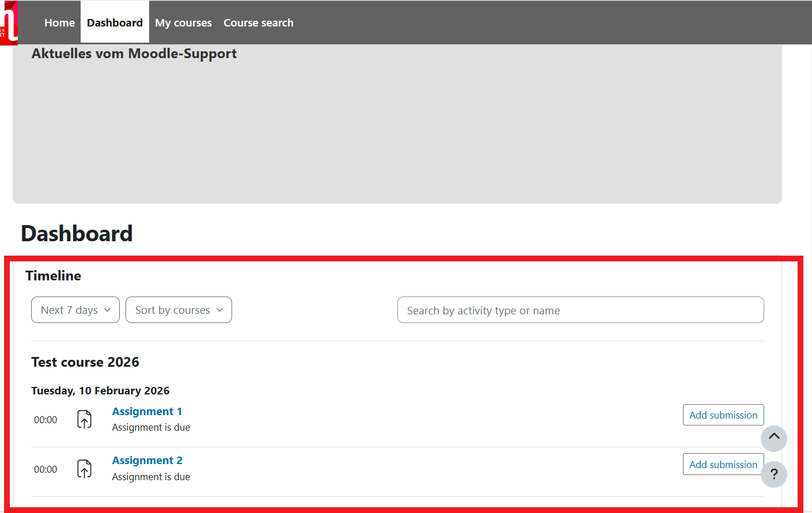The height and width of the screenshot is (513, 812).
Task: Expand the Next 7 days filter dropdown
Action: coord(75,310)
